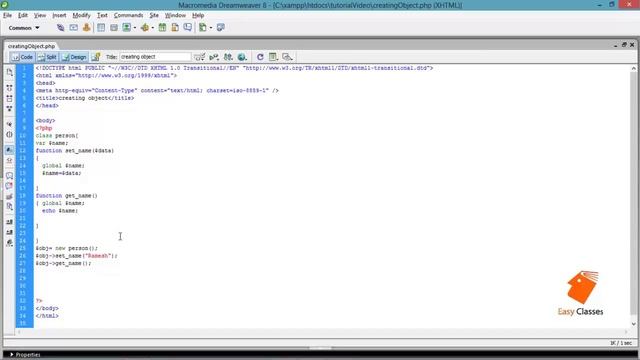Click the code editor scroll-up arrow
The image size is (640, 360).
click(x=633, y=69)
